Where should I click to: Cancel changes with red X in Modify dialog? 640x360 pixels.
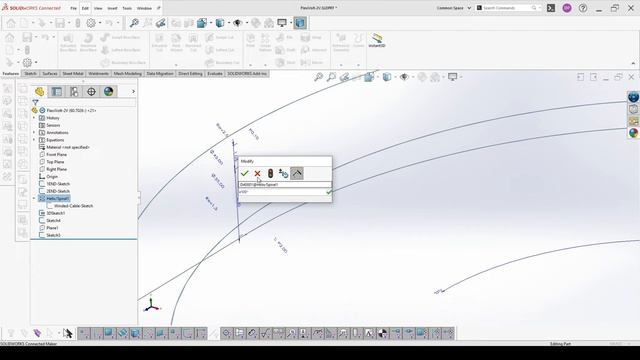[x=257, y=173]
